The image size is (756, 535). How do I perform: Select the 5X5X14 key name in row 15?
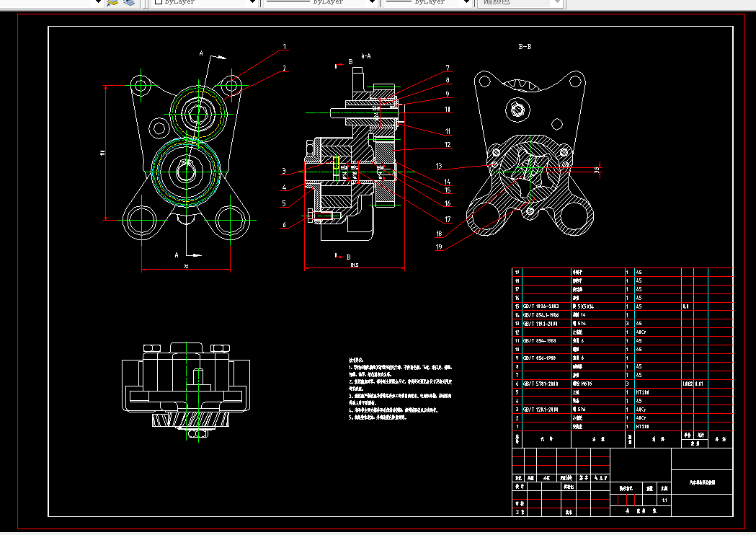[x=583, y=307]
